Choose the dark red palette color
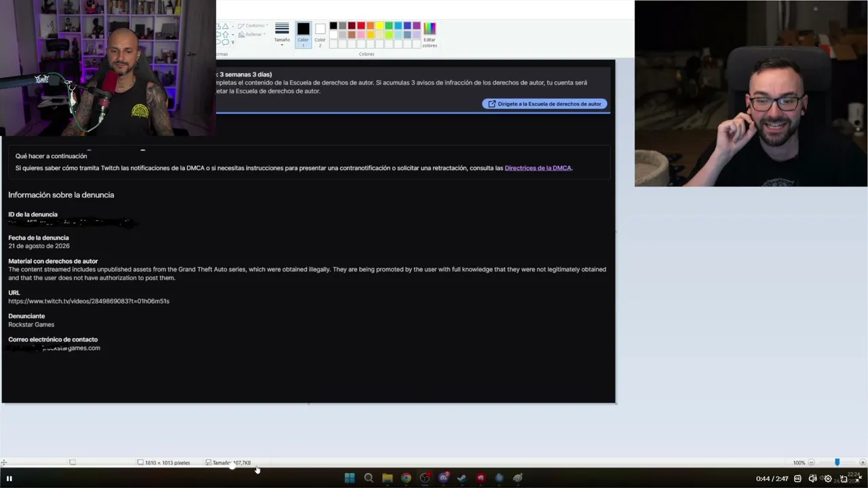The height and width of the screenshot is (488, 868). (351, 26)
